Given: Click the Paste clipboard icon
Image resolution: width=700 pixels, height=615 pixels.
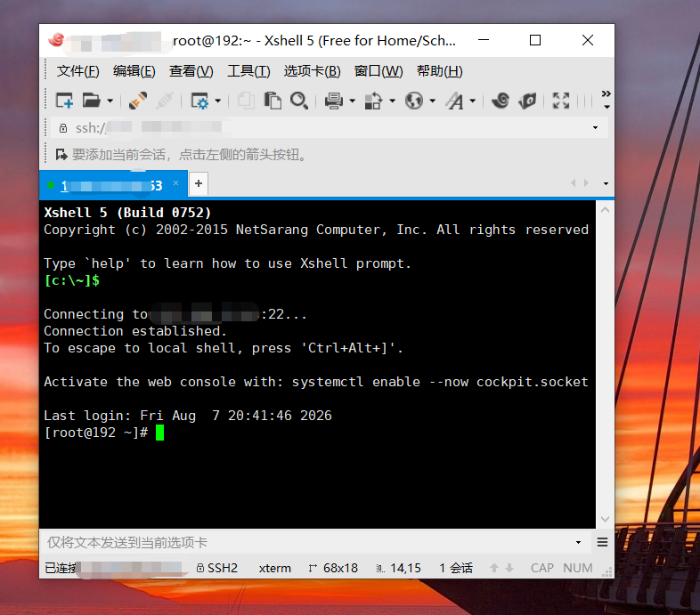Looking at the screenshot, I should coord(273,101).
